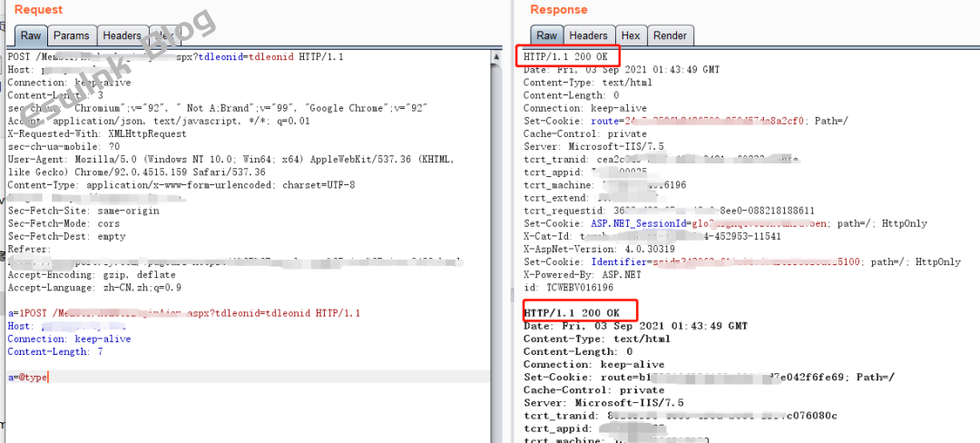Click the request pane scroll-up arrow
Screen dimensions: 980x443
tap(496, 54)
